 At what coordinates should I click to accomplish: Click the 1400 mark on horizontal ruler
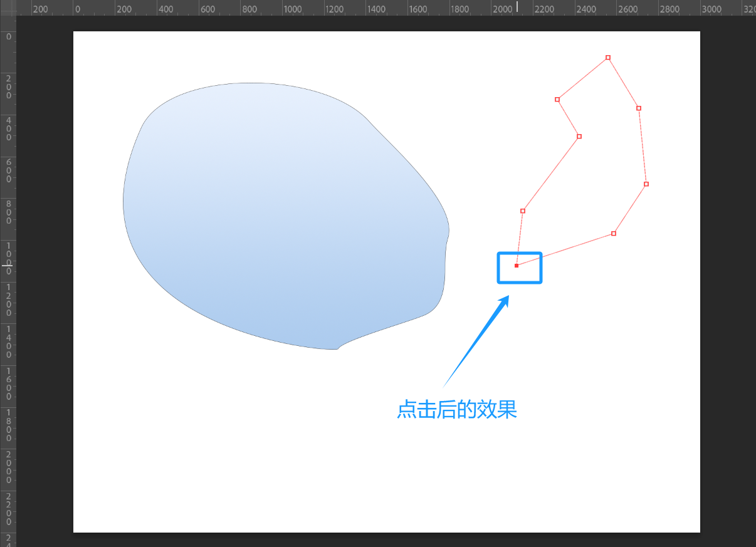tap(377, 9)
